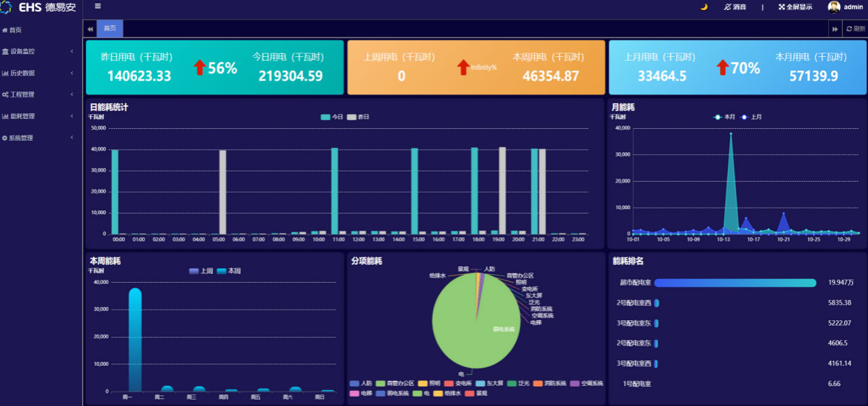Click the tall 周一 bar in weekly chart
This screenshot has width=868, height=406.
pyautogui.click(x=135, y=339)
